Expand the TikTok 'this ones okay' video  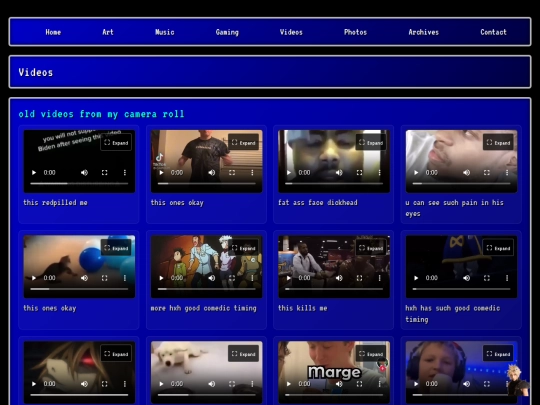coord(243,143)
